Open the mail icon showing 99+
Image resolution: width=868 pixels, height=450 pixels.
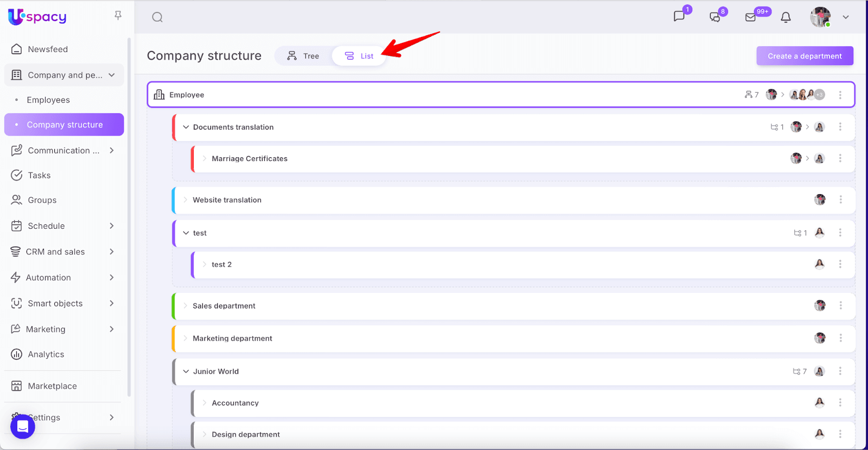pyautogui.click(x=751, y=17)
